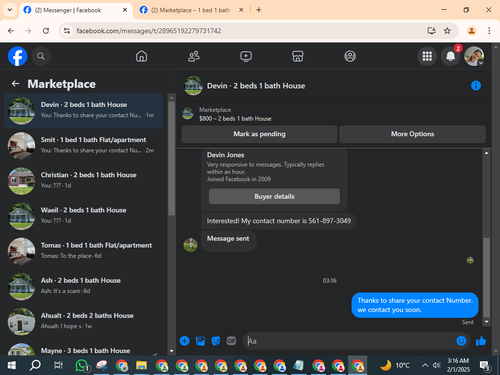Open the taskbar clock showing 3:16 AM

pos(458,365)
